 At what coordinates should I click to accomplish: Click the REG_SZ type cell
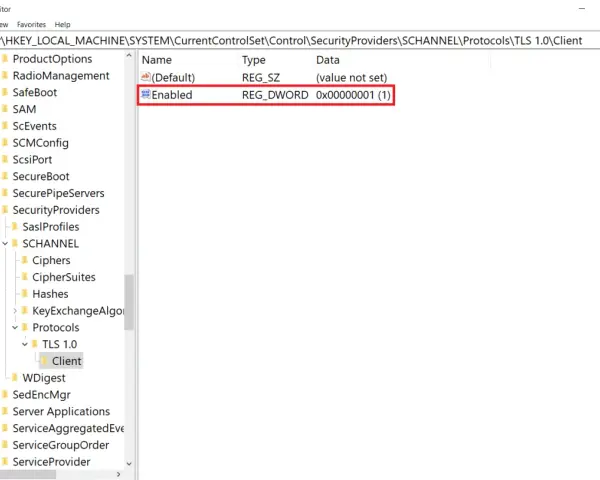261,78
